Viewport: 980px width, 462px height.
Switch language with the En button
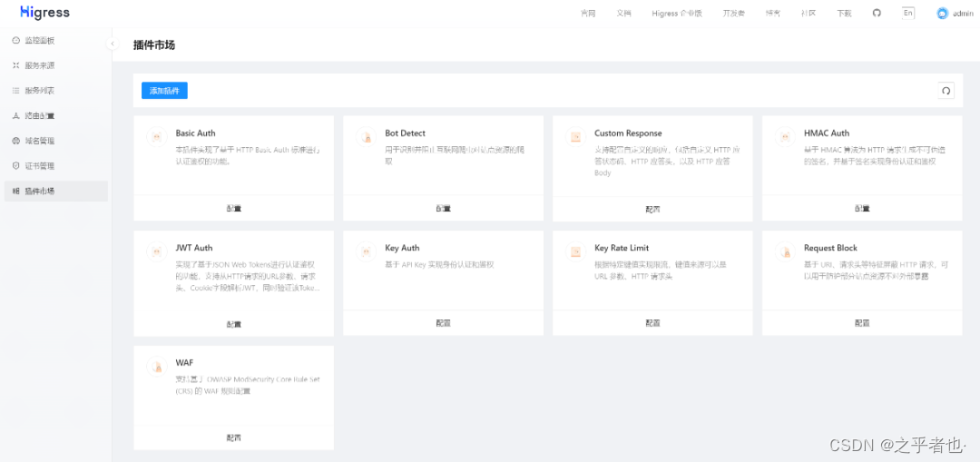(908, 13)
